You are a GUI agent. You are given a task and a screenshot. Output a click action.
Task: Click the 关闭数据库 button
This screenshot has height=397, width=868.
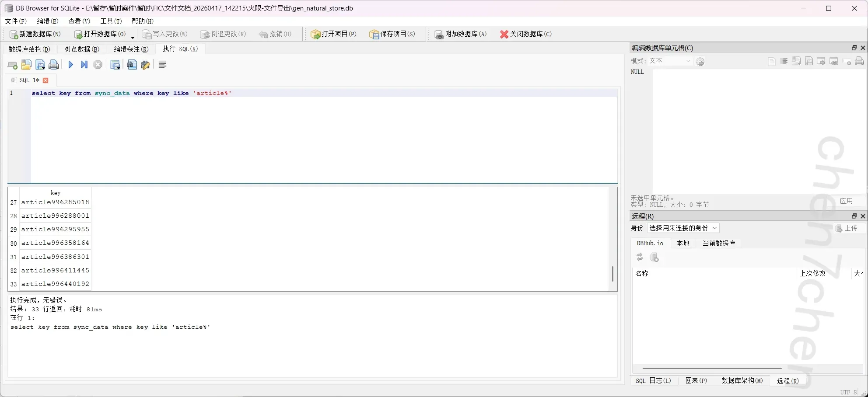point(525,34)
